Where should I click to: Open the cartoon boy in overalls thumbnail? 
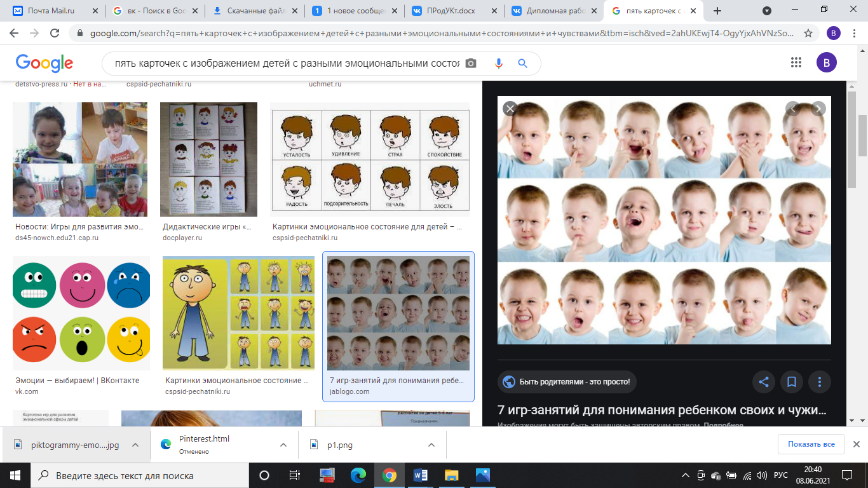pos(238,313)
